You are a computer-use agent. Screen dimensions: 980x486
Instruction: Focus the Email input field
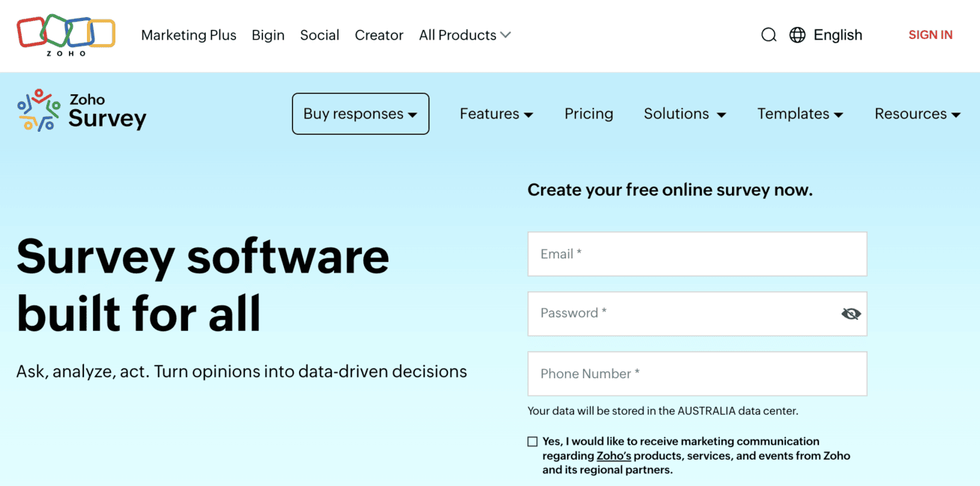(x=698, y=254)
